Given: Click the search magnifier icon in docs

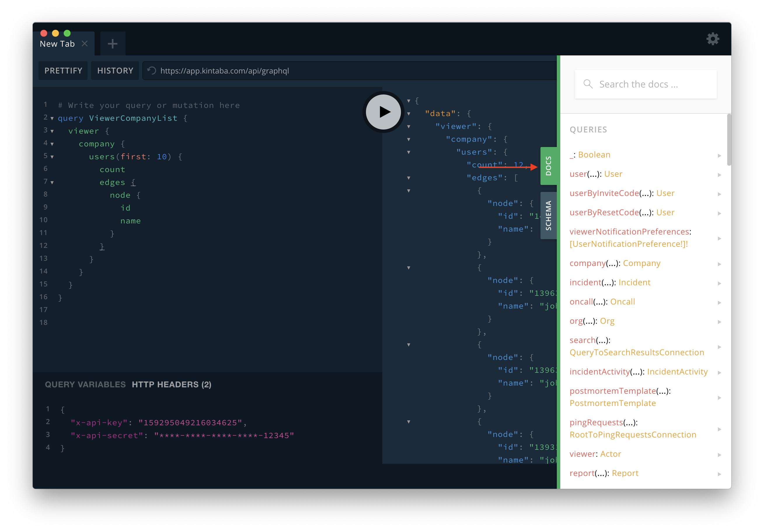Looking at the screenshot, I should 588,84.
